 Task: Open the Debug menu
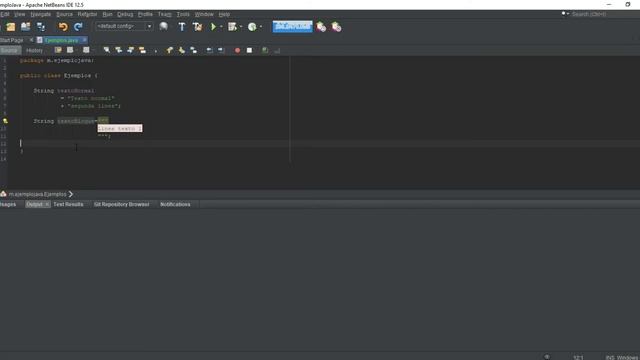(x=125, y=14)
